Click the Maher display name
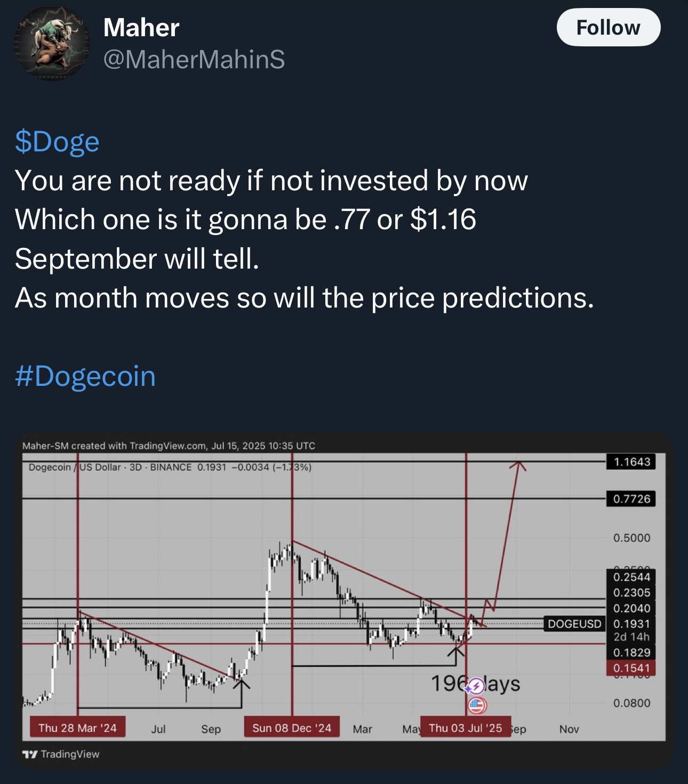This screenshot has height=784, width=688. pos(141,27)
